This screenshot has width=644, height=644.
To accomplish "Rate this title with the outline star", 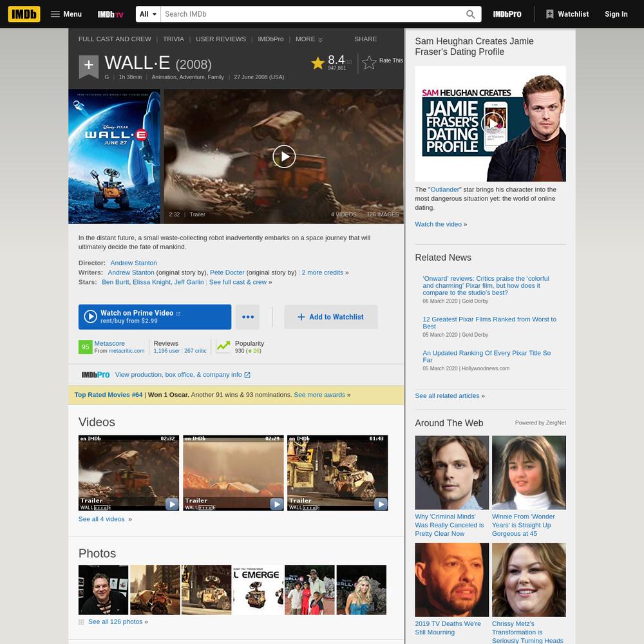I will click(369, 62).
